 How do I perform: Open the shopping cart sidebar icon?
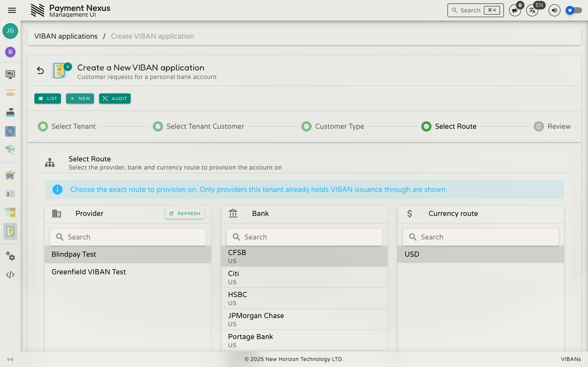10,175
